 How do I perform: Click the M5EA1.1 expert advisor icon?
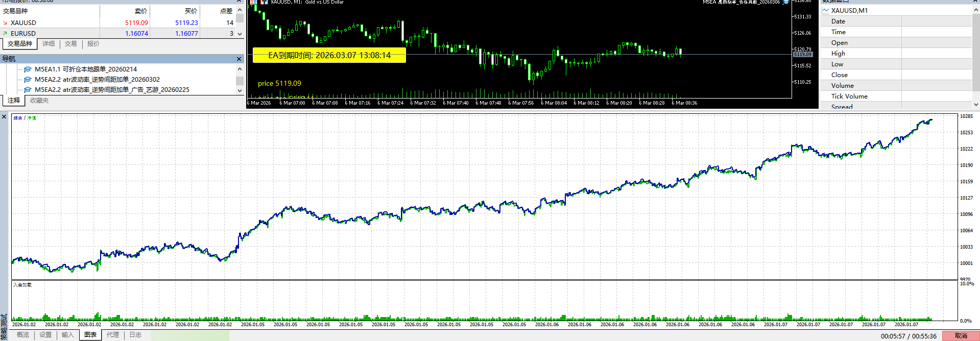[x=28, y=69]
